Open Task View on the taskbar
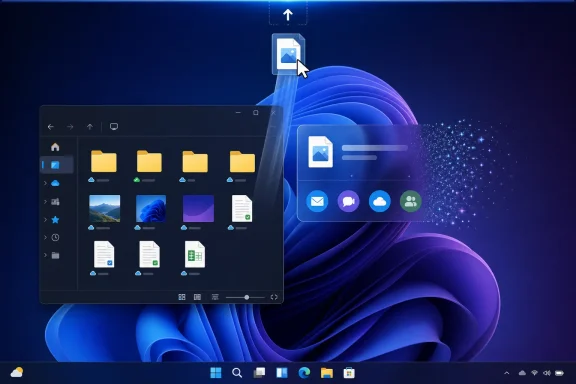 tap(259, 373)
